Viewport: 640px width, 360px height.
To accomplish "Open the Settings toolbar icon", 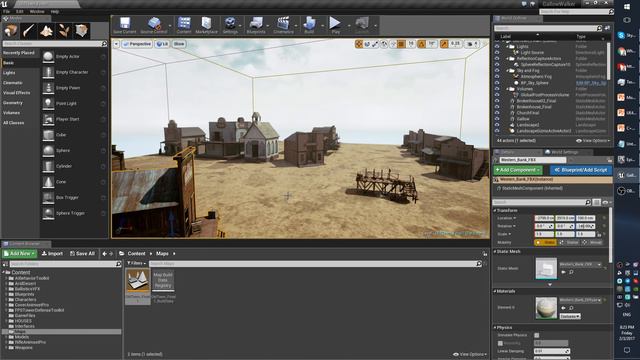I will pyautogui.click(x=230, y=25).
